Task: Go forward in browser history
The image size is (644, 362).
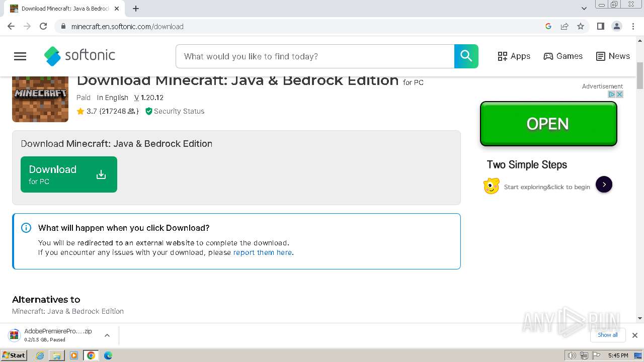Action: coord(27,26)
